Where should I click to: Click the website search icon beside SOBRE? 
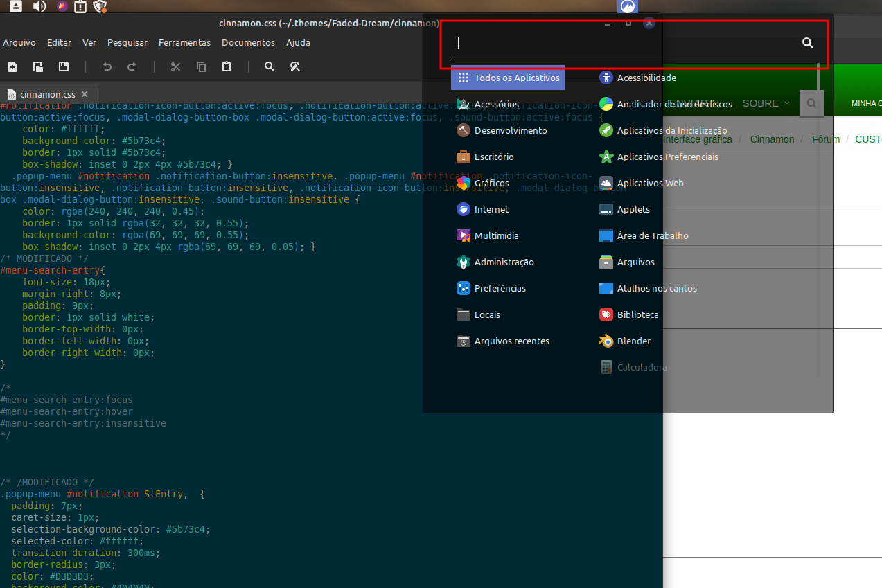(811, 103)
